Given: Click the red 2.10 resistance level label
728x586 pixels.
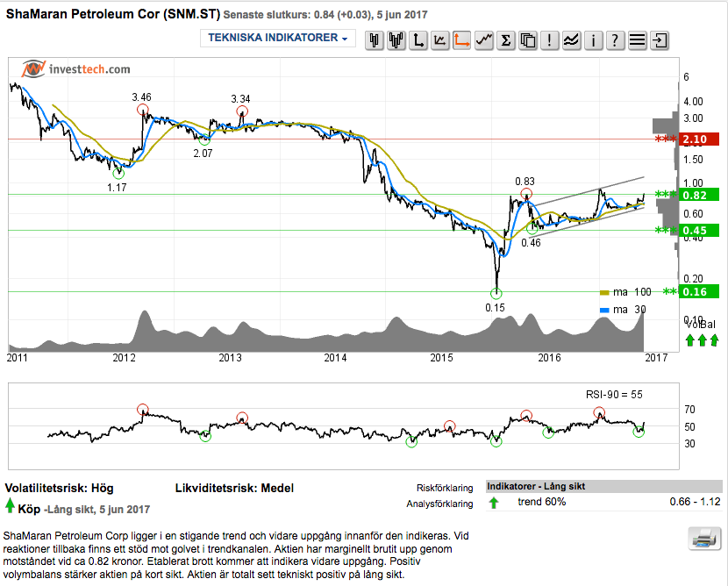Looking at the screenshot, I should (x=699, y=139).
